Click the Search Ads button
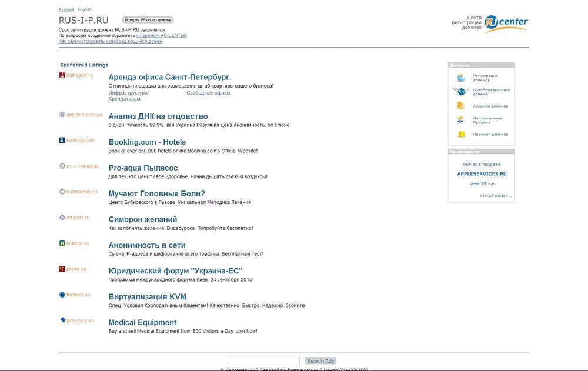 pos(320,361)
